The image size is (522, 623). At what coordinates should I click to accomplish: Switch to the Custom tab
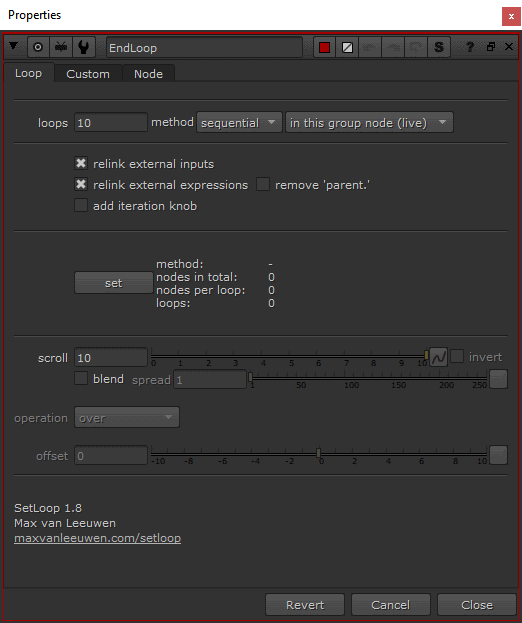[88, 74]
